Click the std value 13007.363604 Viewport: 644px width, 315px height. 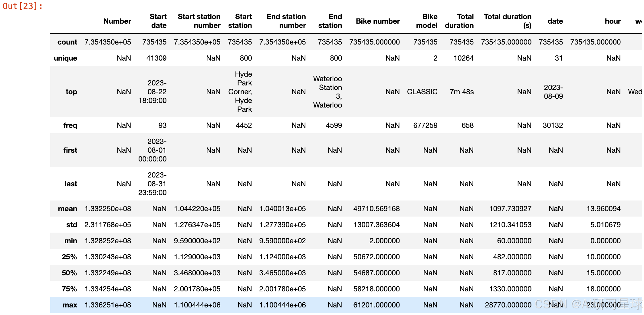pos(376,225)
